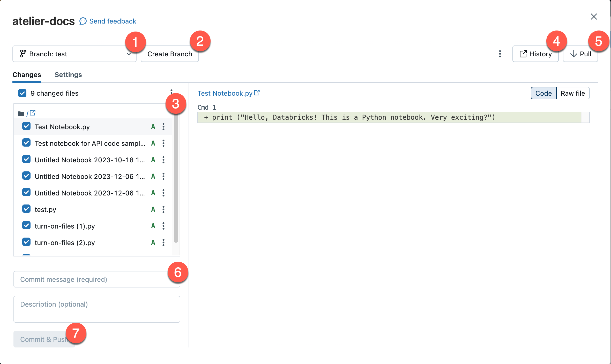Click the three-dot menu next to turn-on-files (1).py
Image resolution: width=611 pixels, height=364 pixels.
[163, 226]
